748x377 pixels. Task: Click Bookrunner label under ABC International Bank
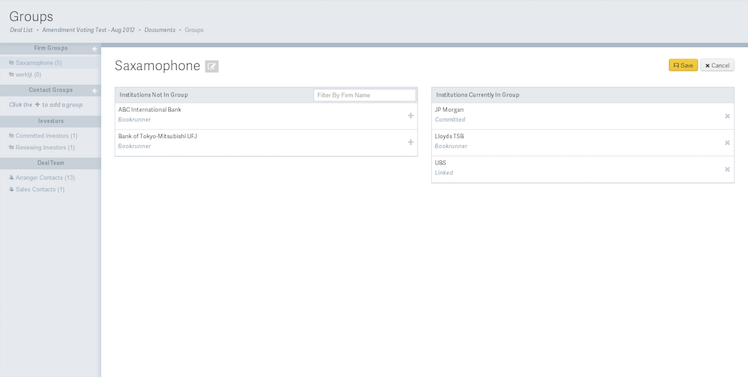click(x=135, y=120)
